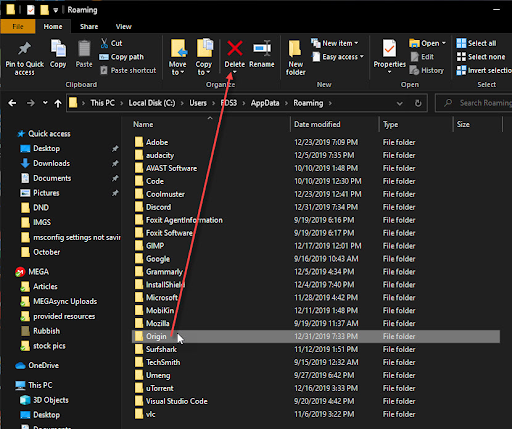The image size is (512, 429).
Task: Click Select all
Action: pyautogui.click(x=476, y=43)
